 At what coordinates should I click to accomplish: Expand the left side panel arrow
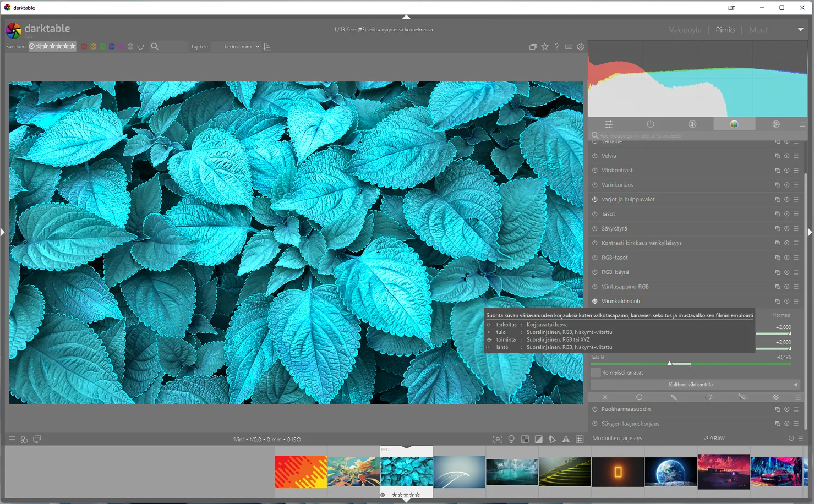[x=3, y=232]
